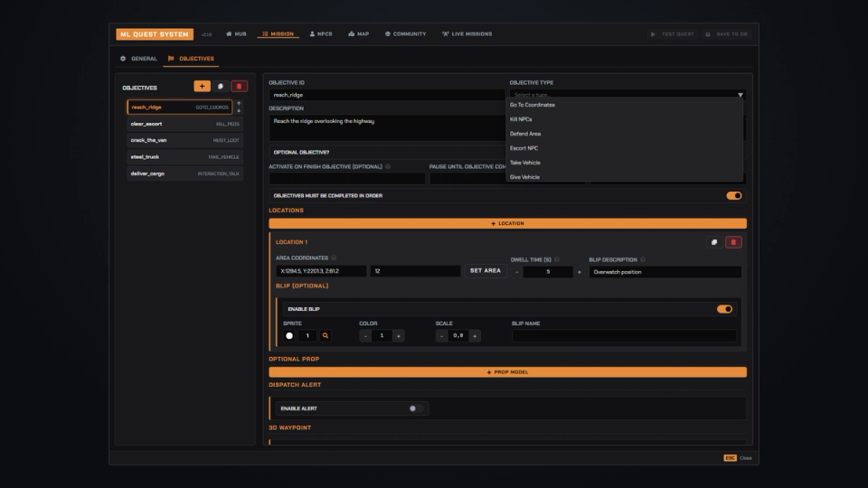Click the white sprite preview circle

[x=289, y=336]
